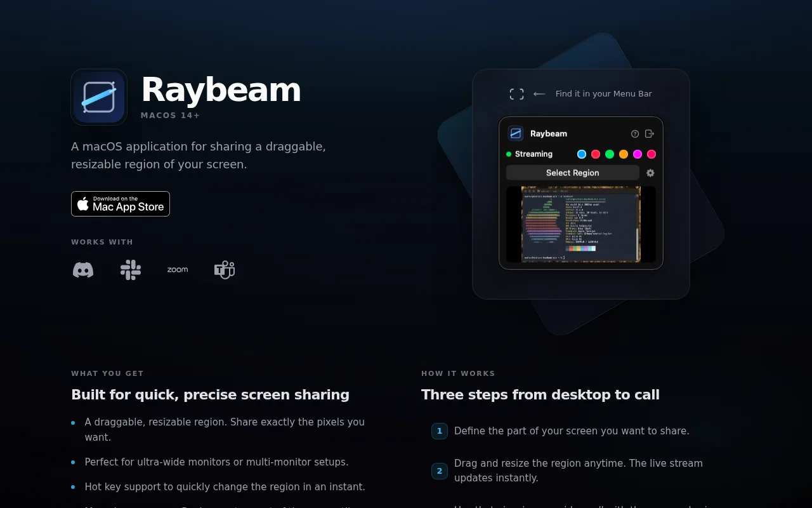Click the 'MACOS 14+' label
Image resolution: width=812 pixels, height=508 pixels.
click(171, 116)
